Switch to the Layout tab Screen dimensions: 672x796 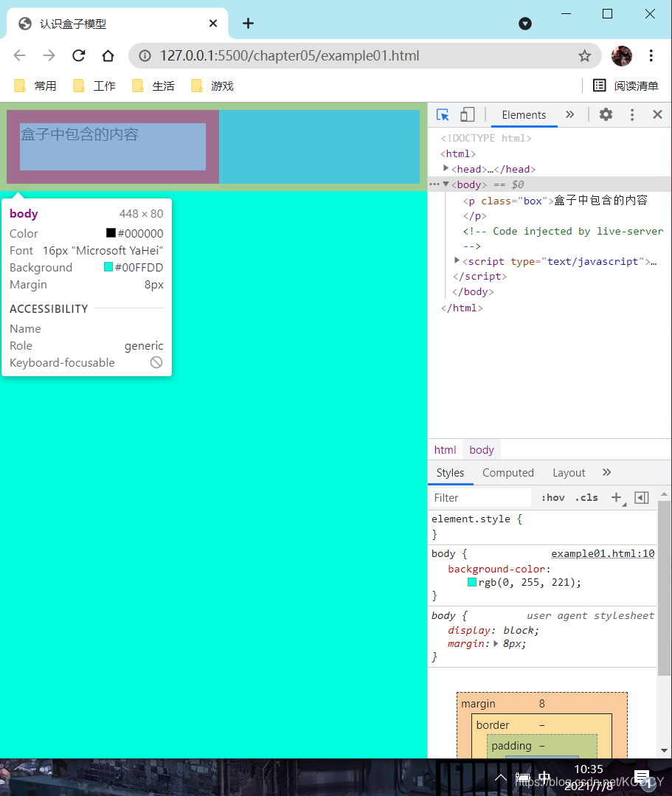pos(569,473)
